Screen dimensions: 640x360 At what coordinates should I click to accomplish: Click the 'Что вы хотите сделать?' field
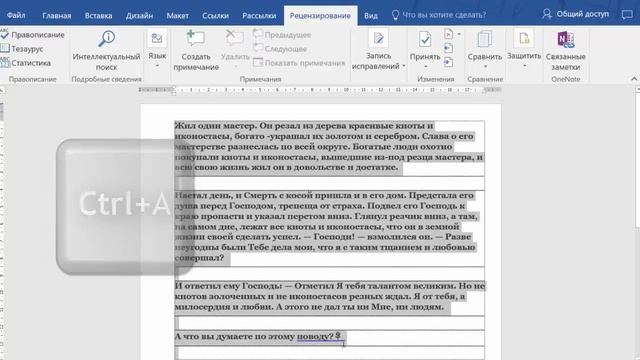pos(444,15)
